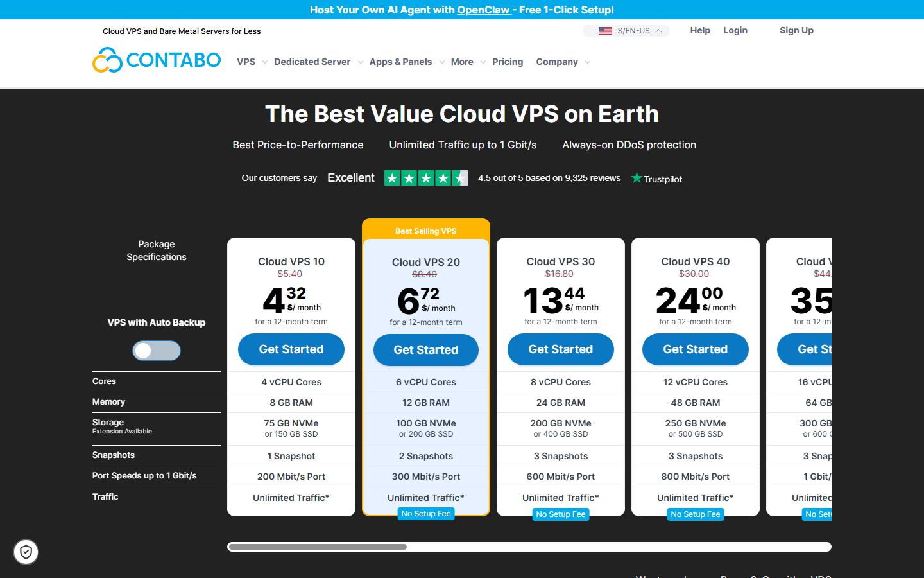Toggle VPS with Auto Backup switch
Screen dimensions: 924x578
(157, 351)
